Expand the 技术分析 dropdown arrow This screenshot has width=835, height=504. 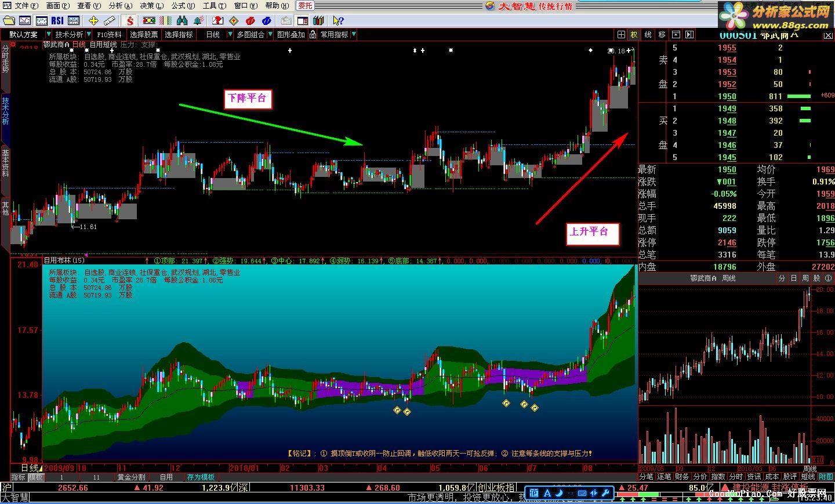pos(88,35)
